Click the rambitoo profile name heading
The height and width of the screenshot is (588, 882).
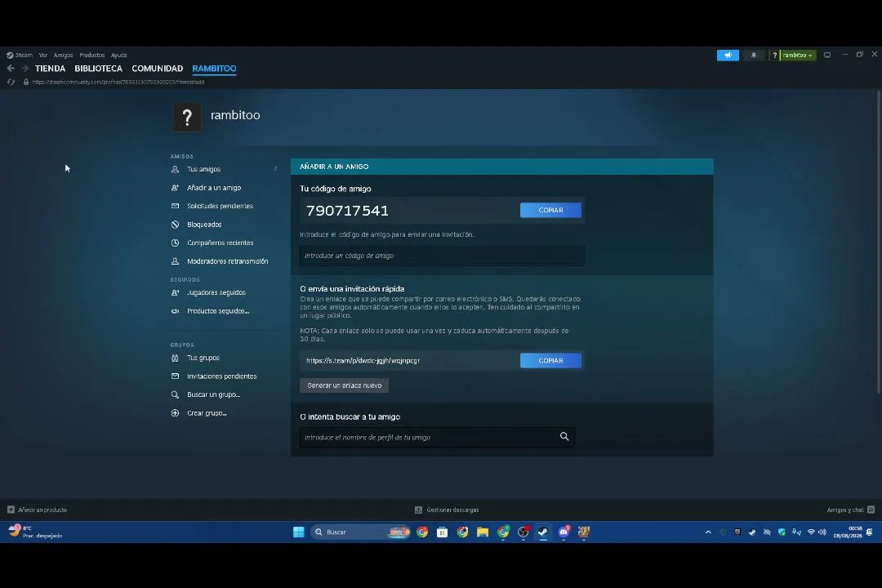click(235, 115)
